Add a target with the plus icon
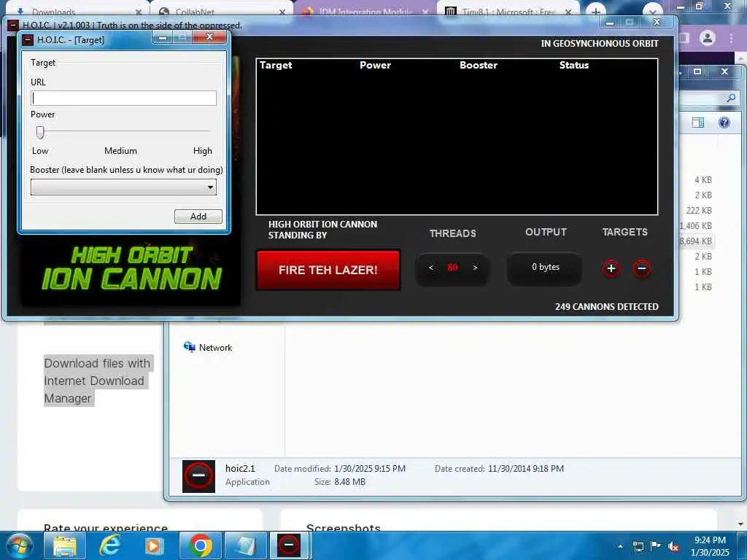Viewport: 747px width, 560px height. click(x=611, y=268)
